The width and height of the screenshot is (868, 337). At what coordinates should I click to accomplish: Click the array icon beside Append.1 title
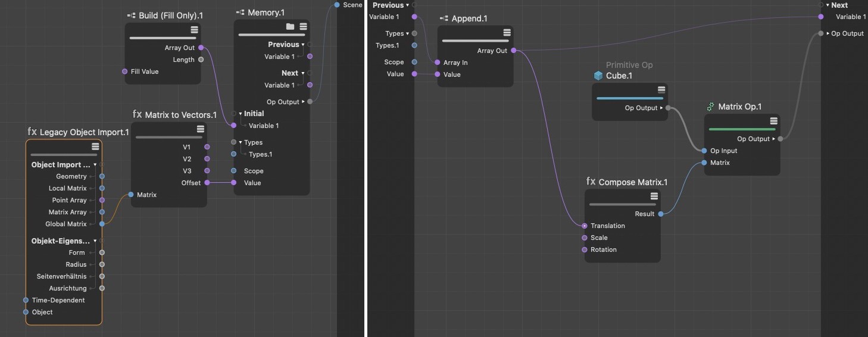[444, 18]
